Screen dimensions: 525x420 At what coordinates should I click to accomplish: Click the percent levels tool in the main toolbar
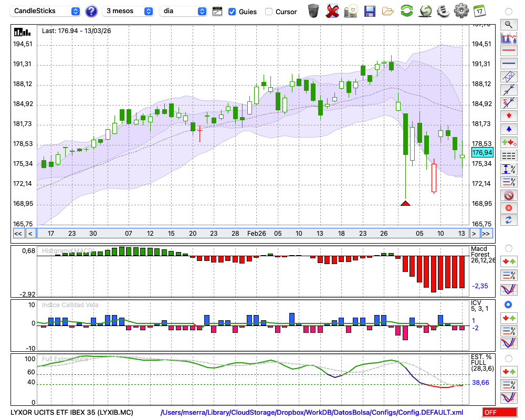tap(509, 182)
